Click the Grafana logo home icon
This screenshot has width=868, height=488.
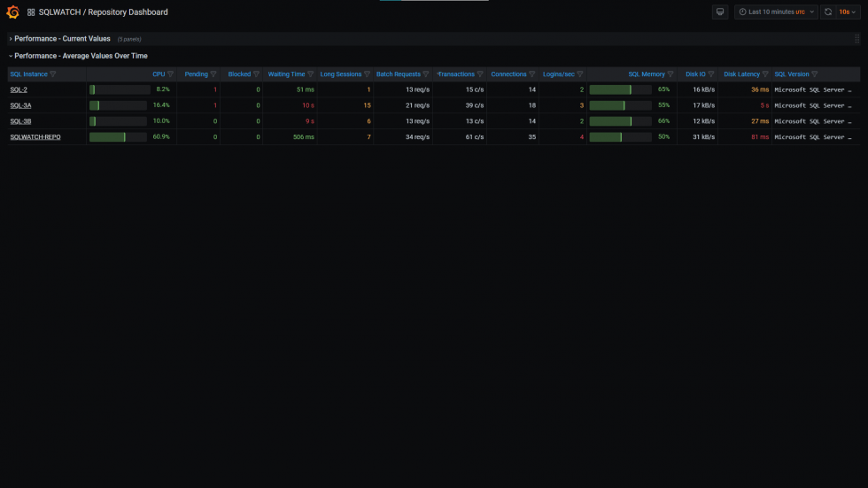[12, 12]
